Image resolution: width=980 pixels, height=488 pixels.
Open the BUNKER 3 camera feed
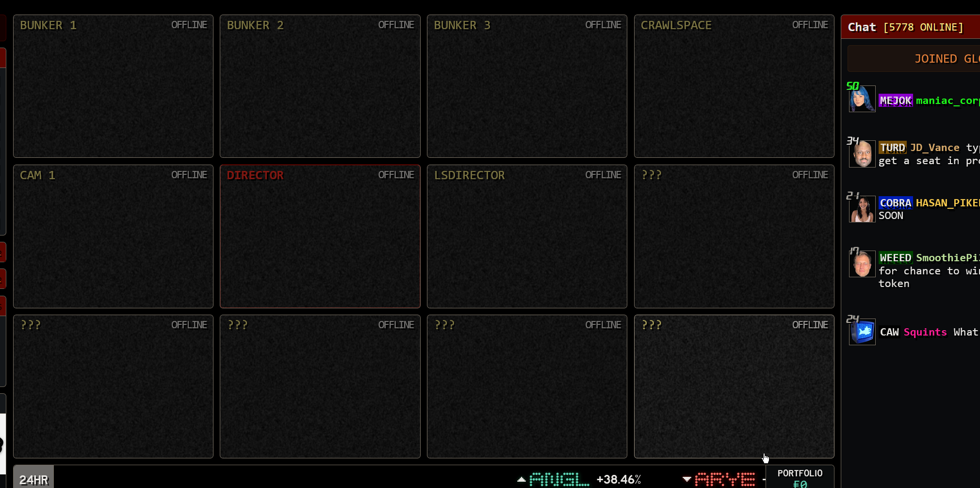(x=527, y=86)
